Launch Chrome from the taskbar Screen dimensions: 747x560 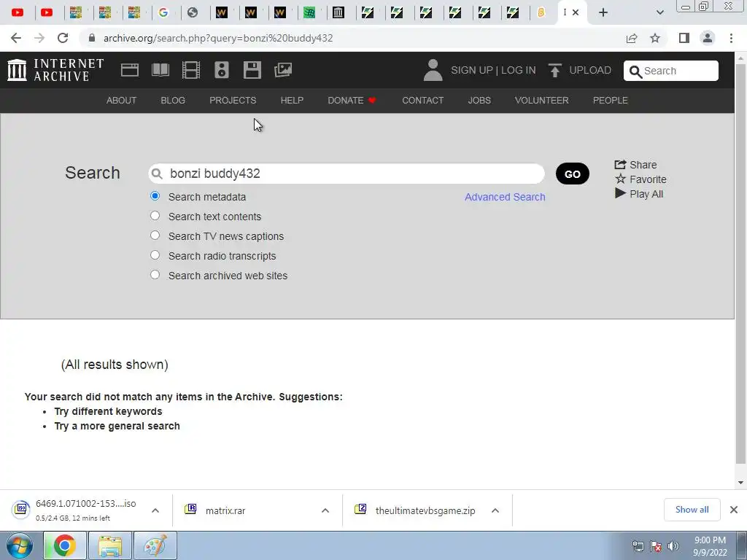click(x=65, y=545)
